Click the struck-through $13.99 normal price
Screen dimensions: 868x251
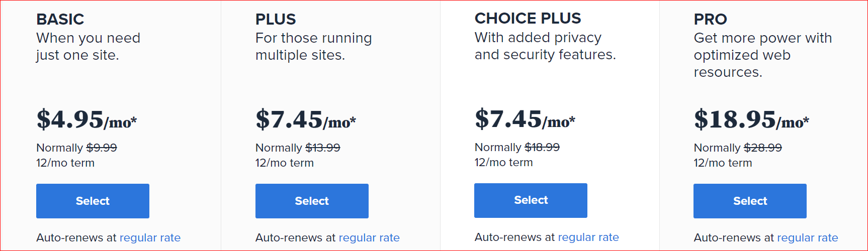click(x=323, y=148)
